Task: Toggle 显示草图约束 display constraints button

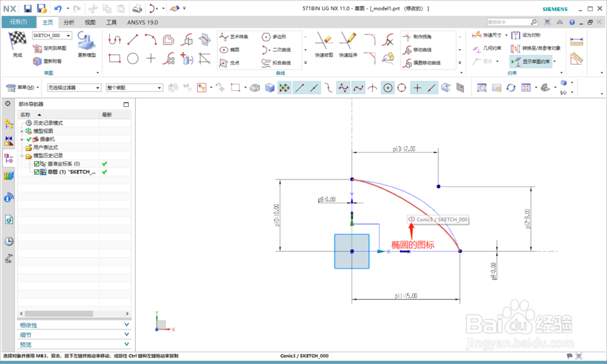Action: click(531, 61)
